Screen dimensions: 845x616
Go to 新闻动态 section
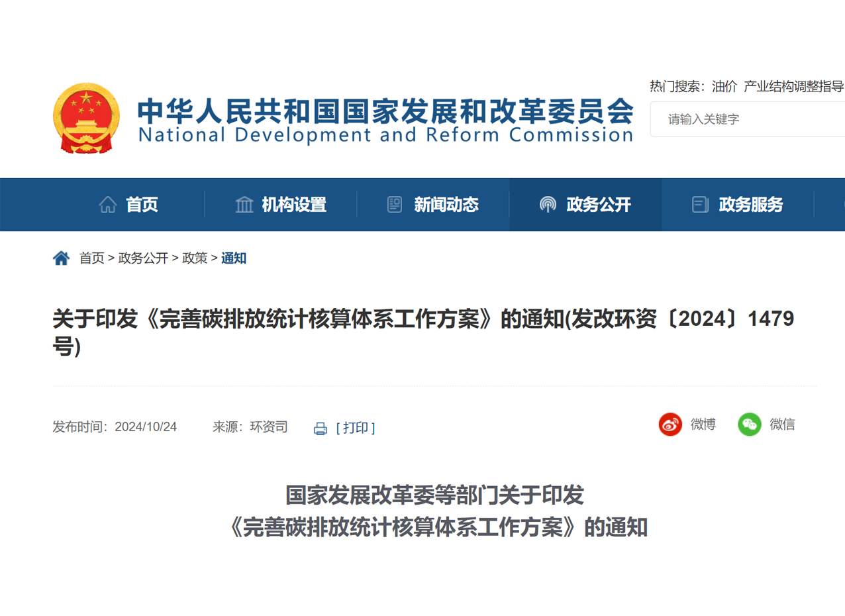pyautogui.click(x=446, y=205)
